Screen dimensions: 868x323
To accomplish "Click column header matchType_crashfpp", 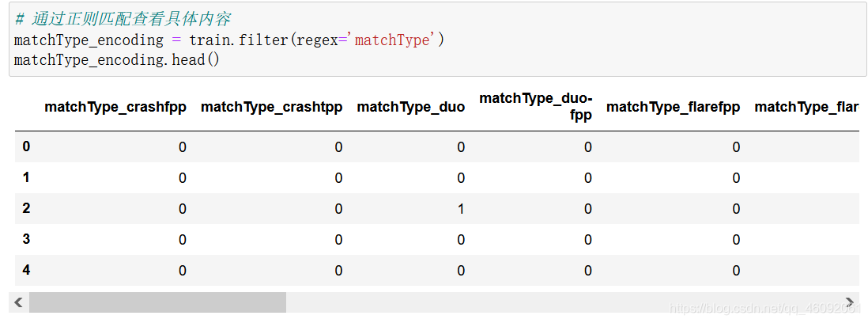I will point(115,107).
